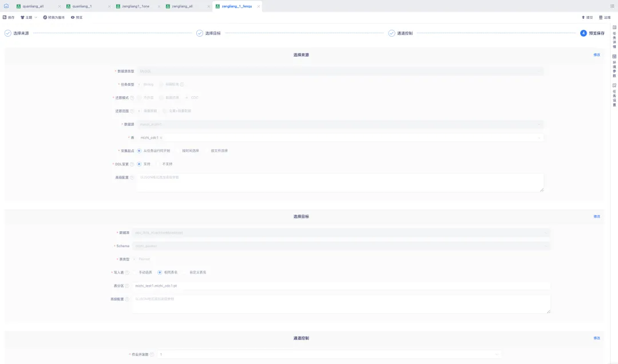The width and height of the screenshot is (618, 364).
Task: Click the 提交 submit icon
Action: tap(584, 18)
